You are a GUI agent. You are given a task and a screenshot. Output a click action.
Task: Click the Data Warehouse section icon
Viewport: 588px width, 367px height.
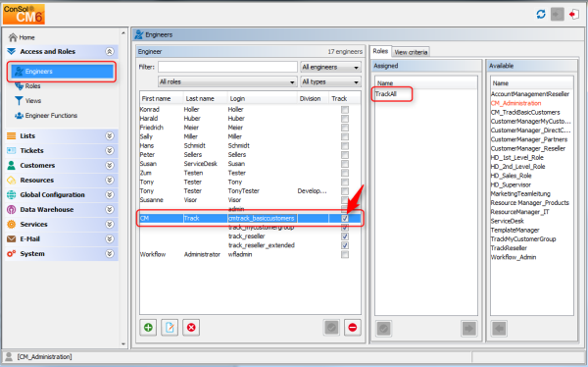pyautogui.click(x=12, y=210)
